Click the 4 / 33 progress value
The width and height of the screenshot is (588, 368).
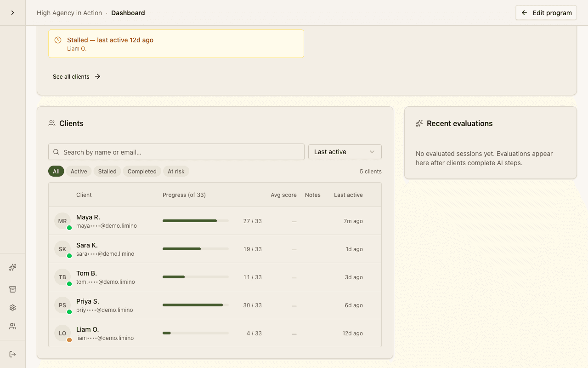pos(254,333)
